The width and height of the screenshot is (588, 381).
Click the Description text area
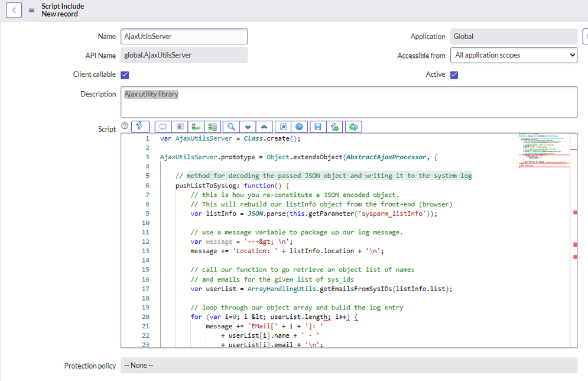point(349,102)
